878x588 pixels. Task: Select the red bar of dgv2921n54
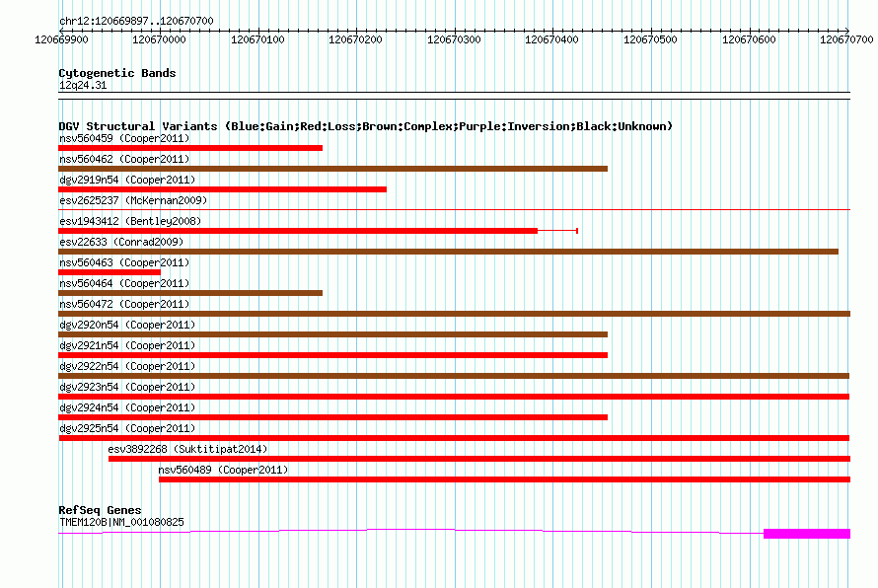pyautogui.click(x=332, y=355)
